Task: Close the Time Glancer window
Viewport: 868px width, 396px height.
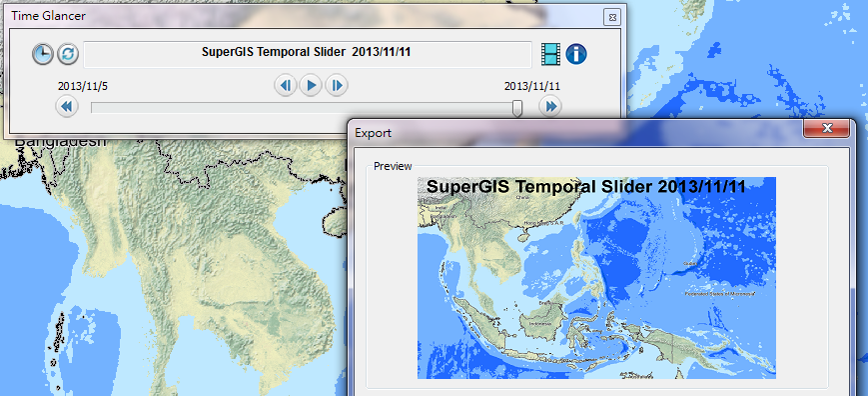Action: (611, 17)
